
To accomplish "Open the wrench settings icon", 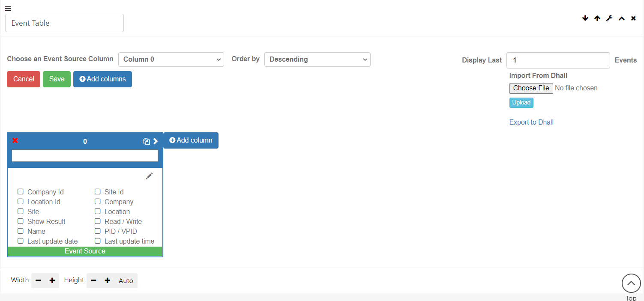I will [x=609, y=18].
